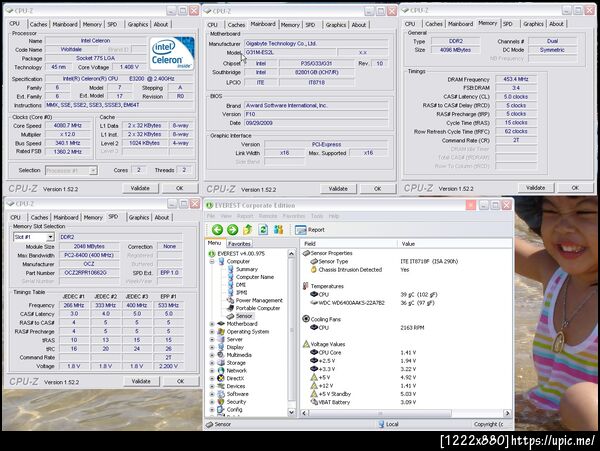Click the Sensor icon in EVEREST status bar
Image resolution: width=600 pixels, height=451 pixels.
[x=209, y=424]
